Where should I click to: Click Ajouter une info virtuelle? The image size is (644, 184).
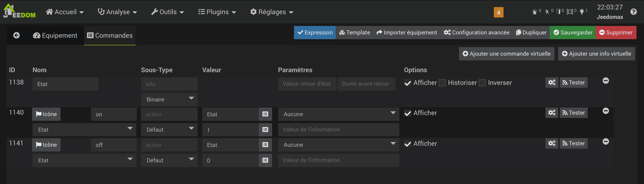click(596, 54)
